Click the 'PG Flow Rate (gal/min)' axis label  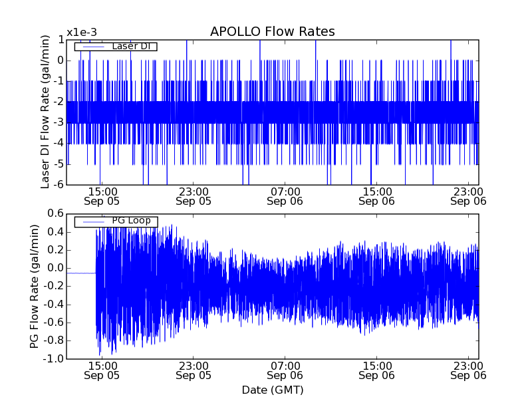click(35, 286)
